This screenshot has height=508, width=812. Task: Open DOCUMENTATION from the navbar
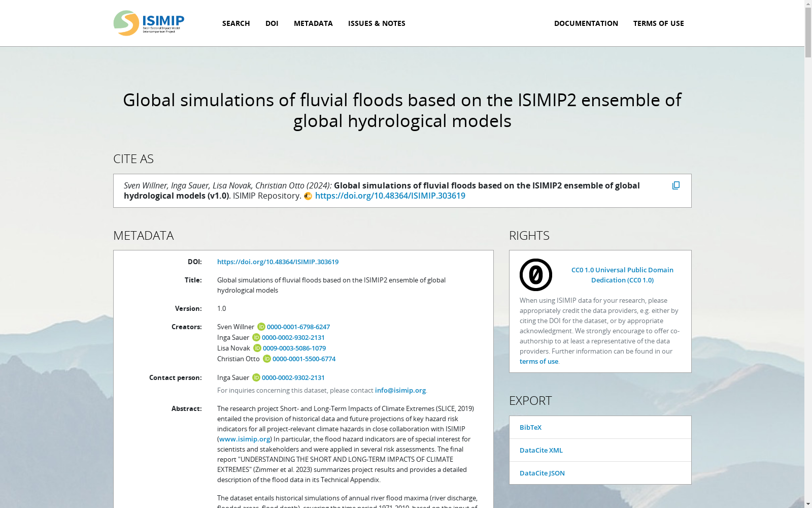click(586, 23)
